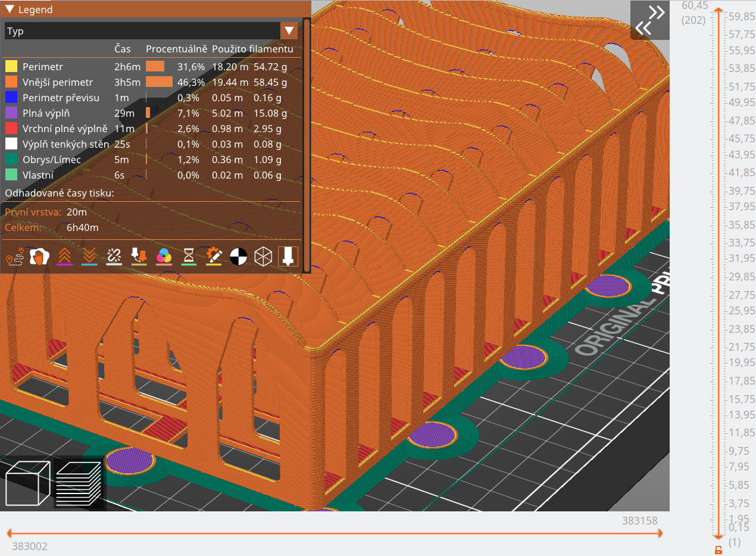Image resolution: width=756 pixels, height=556 pixels.
Task: Toggle seams broken-chain icon
Action: [x=114, y=256]
